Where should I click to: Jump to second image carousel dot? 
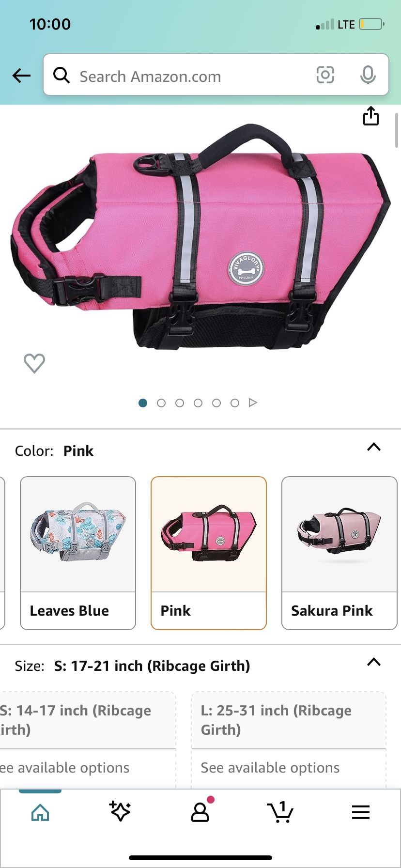(161, 403)
